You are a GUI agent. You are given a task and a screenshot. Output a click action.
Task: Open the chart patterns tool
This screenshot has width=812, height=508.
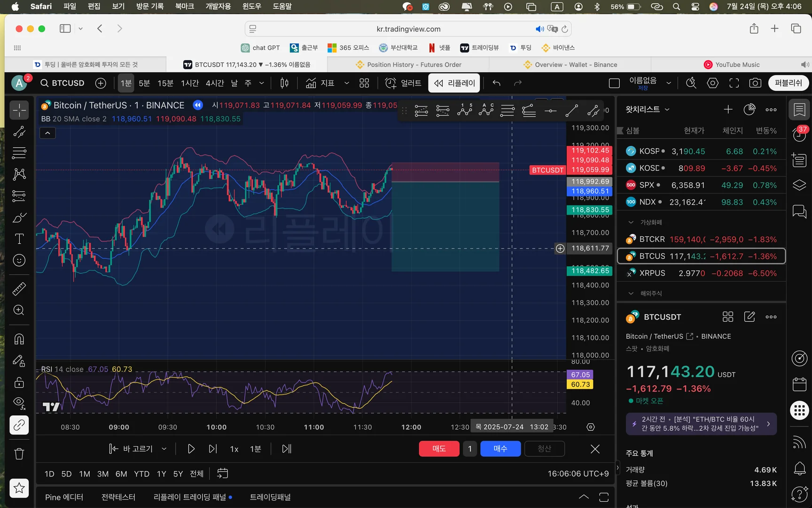[x=19, y=174]
